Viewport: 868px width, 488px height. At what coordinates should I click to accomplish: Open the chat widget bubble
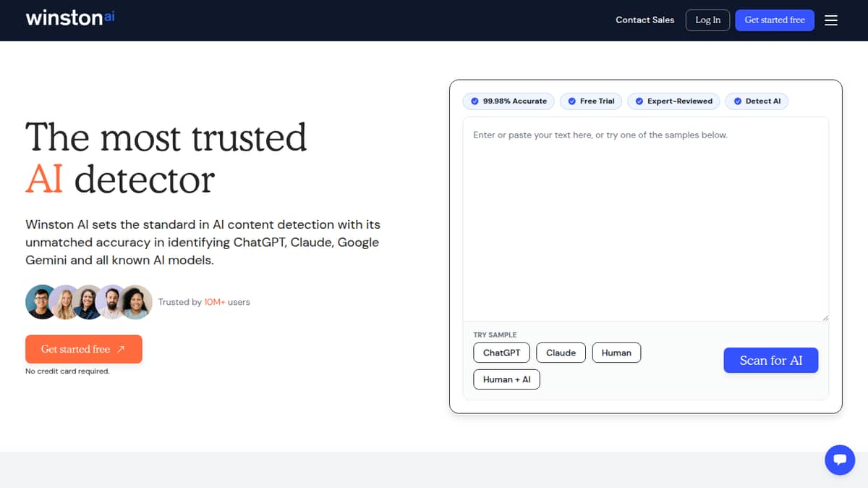[x=840, y=460]
